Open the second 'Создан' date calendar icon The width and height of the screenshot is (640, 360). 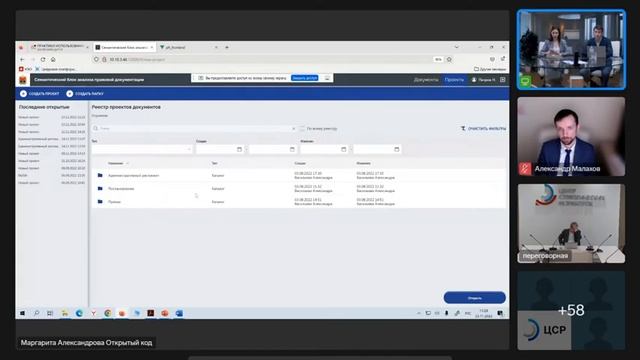(292, 149)
